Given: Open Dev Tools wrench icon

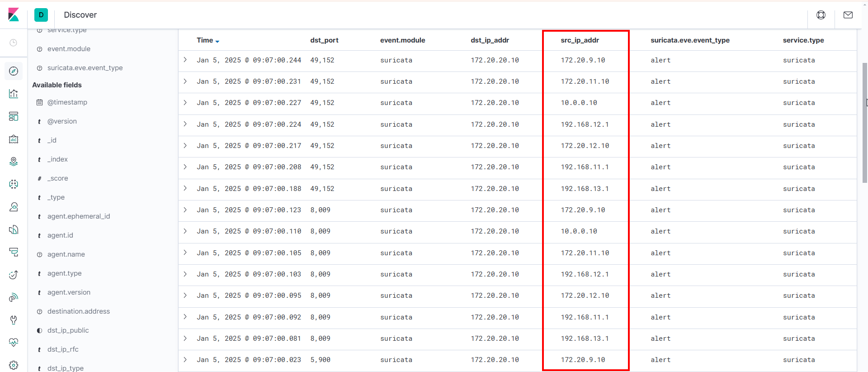Looking at the screenshot, I should click(14, 320).
